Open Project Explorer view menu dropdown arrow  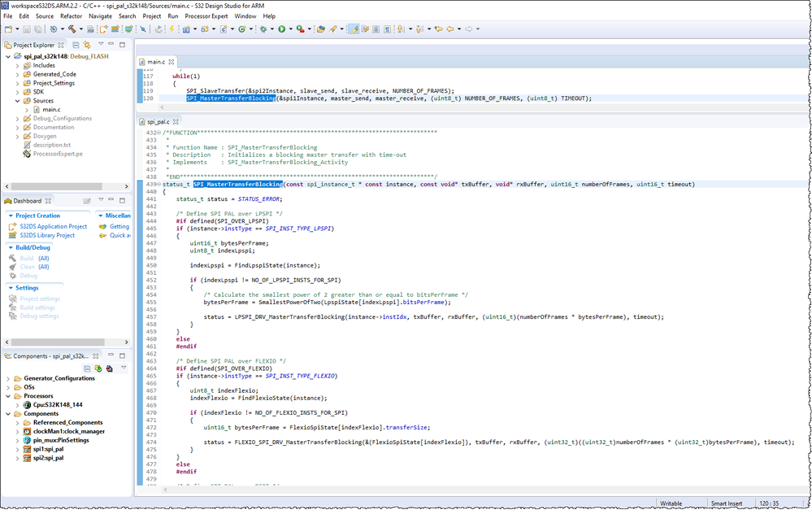pyautogui.click(x=101, y=44)
